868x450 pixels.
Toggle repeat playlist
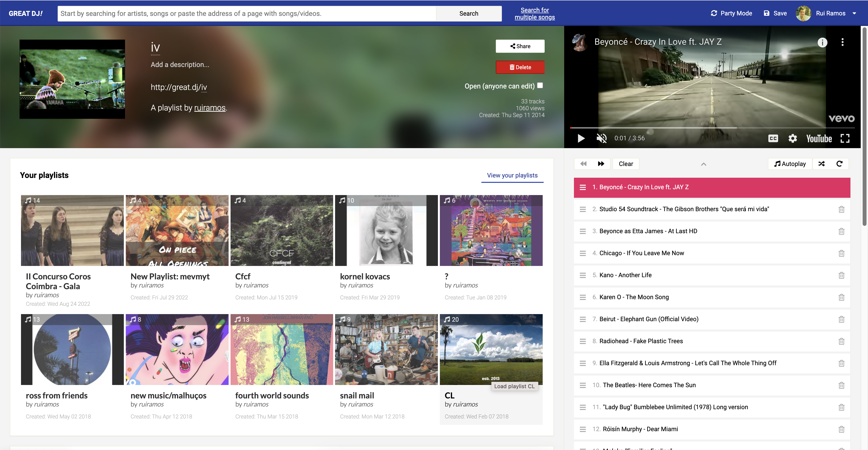839,164
